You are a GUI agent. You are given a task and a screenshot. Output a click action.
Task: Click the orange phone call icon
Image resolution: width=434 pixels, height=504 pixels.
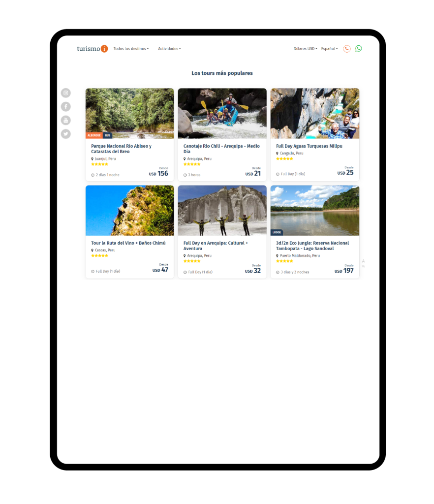pos(346,49)
